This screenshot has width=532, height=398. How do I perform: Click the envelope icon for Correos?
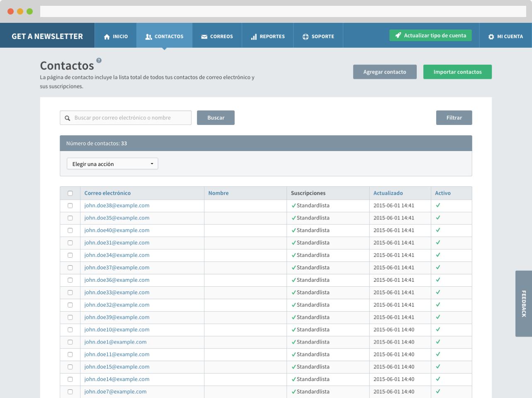pos(204,37)
